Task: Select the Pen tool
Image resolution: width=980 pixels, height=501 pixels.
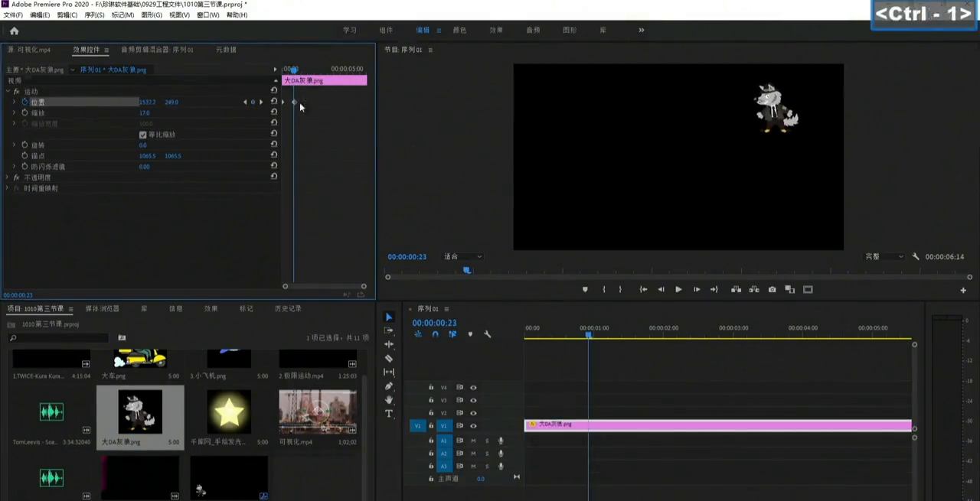Action: (x=389, y=386)
